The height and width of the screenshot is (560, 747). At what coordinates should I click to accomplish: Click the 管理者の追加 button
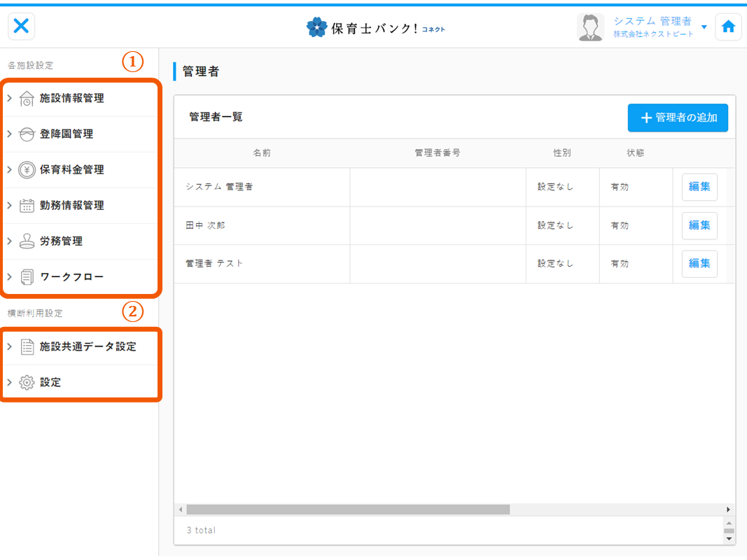(x=678, y=118)
